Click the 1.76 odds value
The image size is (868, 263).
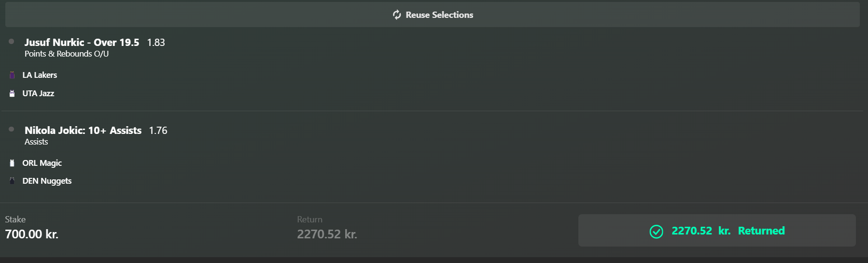coord(158,131)
